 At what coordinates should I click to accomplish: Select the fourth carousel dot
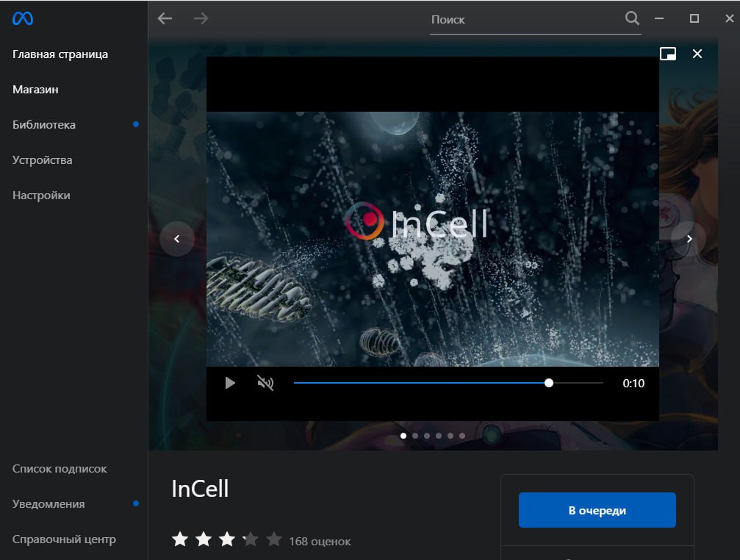pyautogui.click(x=439, y=436)
